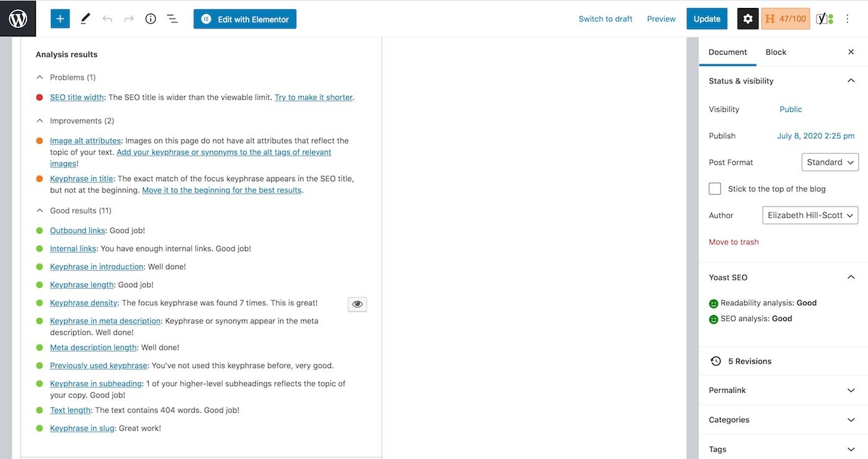The height and width of the screenshot is (459, 868).
Task: Open the SEO title width link
Action: coord(77,97)
